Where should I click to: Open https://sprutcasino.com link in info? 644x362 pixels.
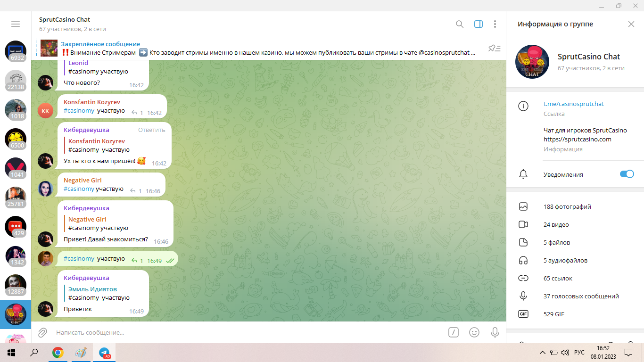click(x=578, y=139)
